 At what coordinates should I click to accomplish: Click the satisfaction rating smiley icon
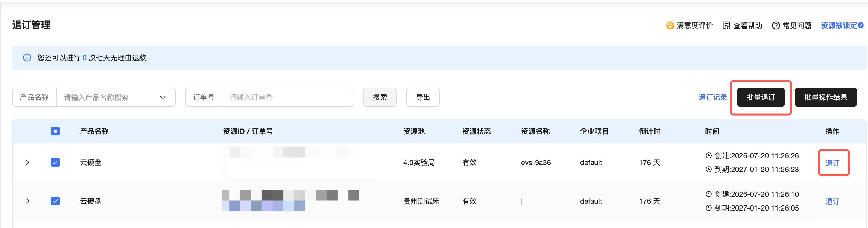(670, 25)
